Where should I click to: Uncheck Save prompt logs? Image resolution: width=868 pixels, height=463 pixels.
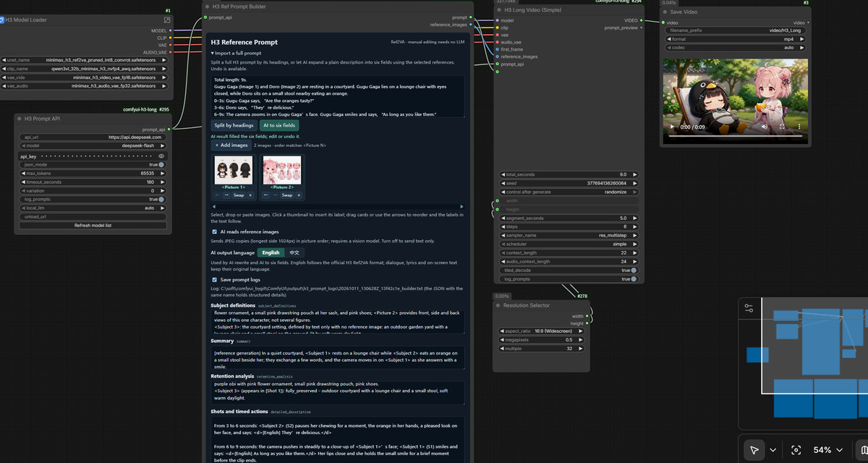214,279
